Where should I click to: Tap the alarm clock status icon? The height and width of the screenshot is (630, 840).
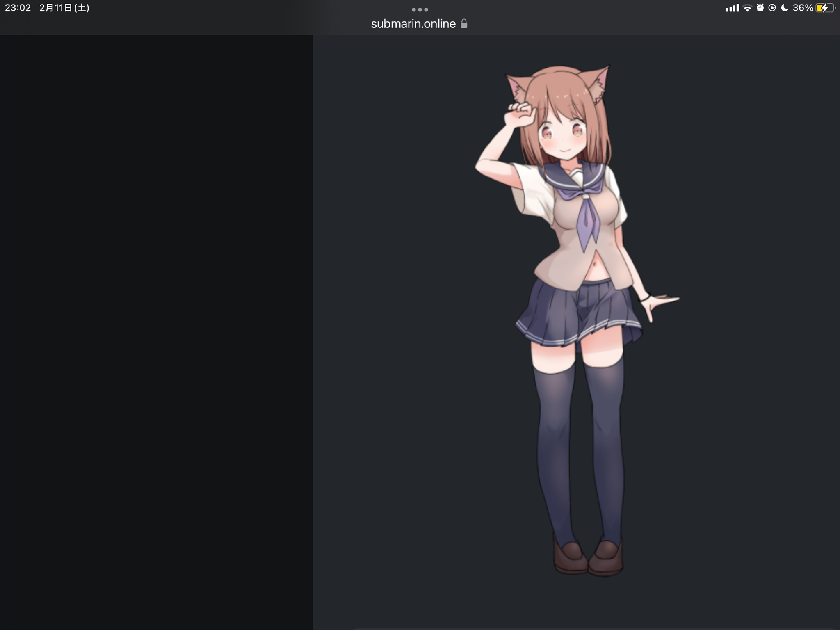[760, 8]
